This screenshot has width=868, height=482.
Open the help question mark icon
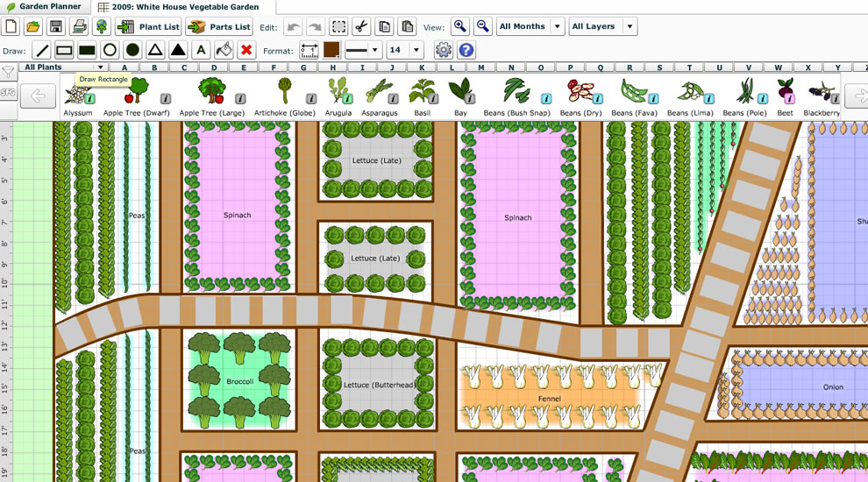click(466, 51)
